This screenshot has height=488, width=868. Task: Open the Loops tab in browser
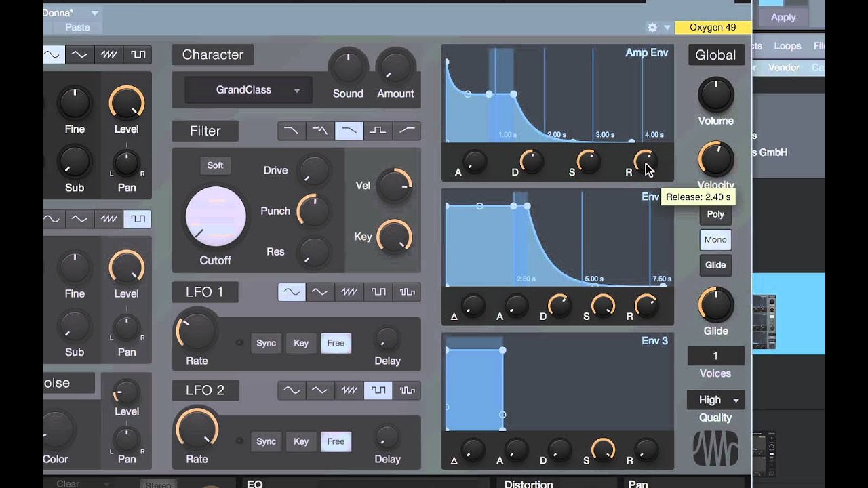[787, 46]
